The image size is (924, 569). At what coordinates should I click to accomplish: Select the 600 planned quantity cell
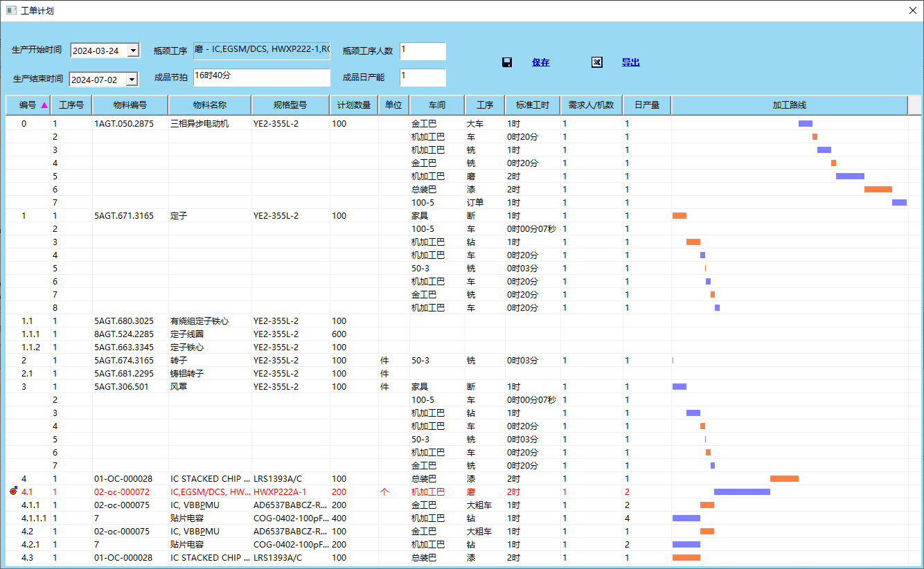pos(354,334)
